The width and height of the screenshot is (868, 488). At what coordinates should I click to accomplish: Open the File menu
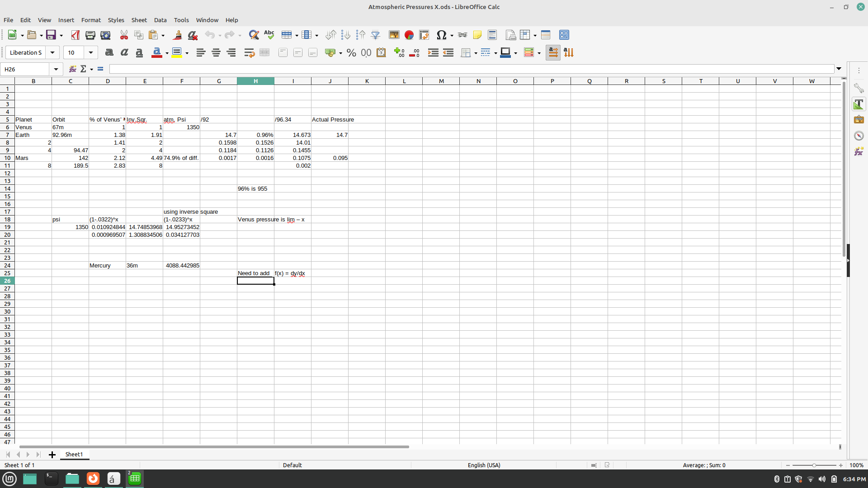[x=8, y=20]
